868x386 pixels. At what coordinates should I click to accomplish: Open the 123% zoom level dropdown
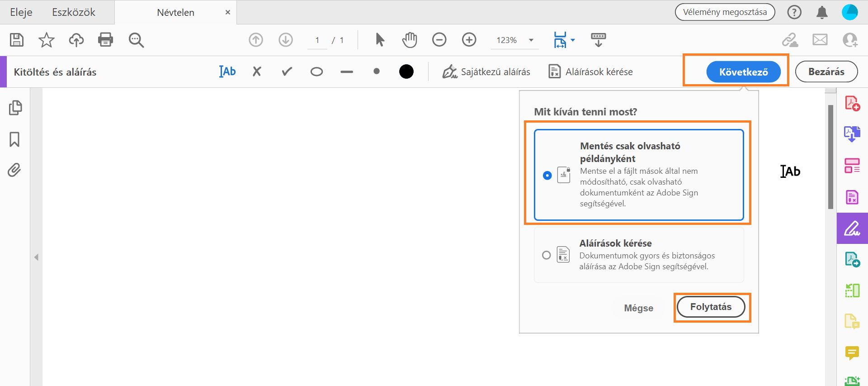531,40
